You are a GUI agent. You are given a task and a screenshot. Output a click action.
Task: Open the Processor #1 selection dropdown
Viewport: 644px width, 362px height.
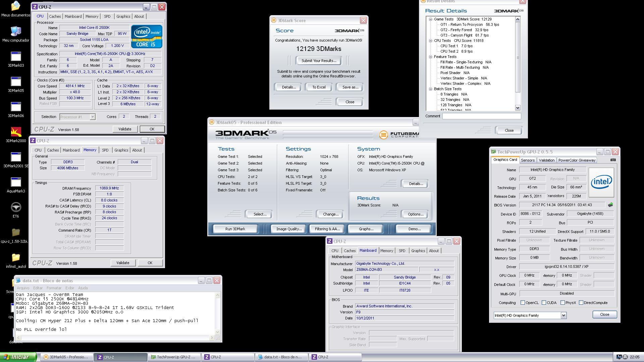click(x=92, y=117)
